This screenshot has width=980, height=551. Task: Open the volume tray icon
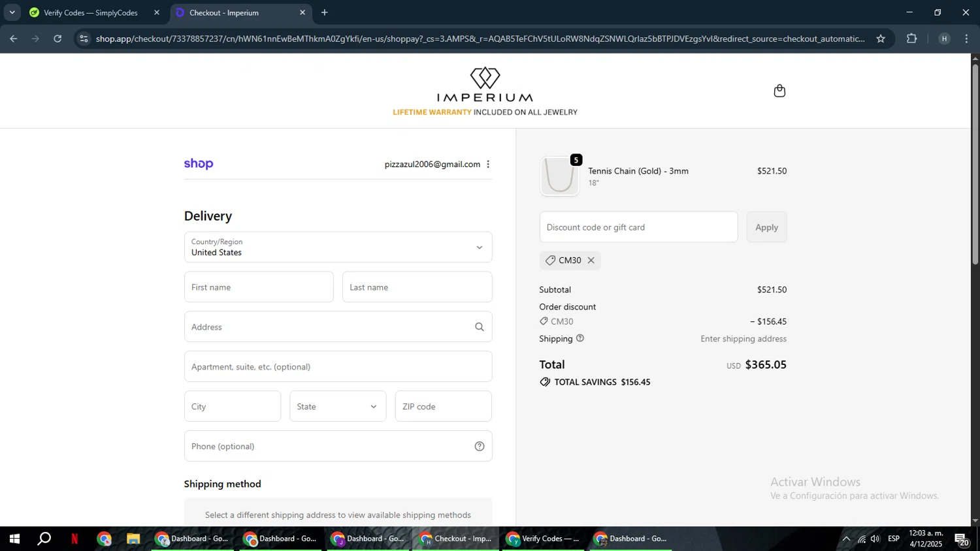click(x=875, y=539)
